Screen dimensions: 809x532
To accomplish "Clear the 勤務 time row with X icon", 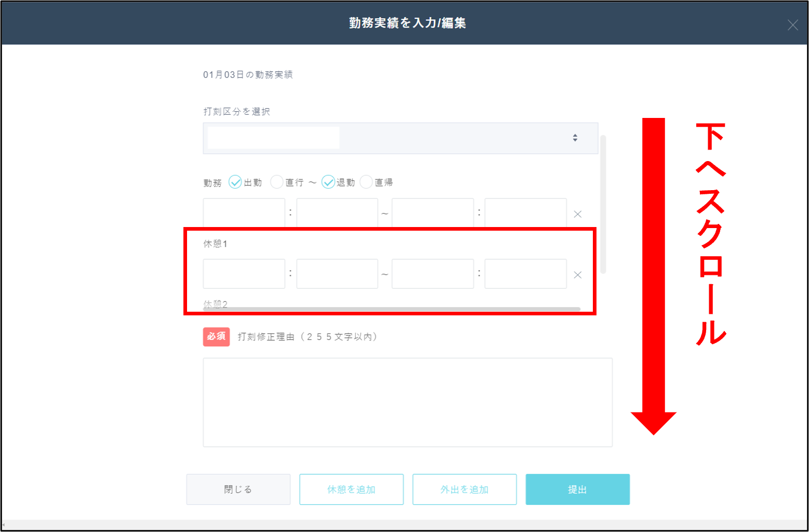I will 577,214.
